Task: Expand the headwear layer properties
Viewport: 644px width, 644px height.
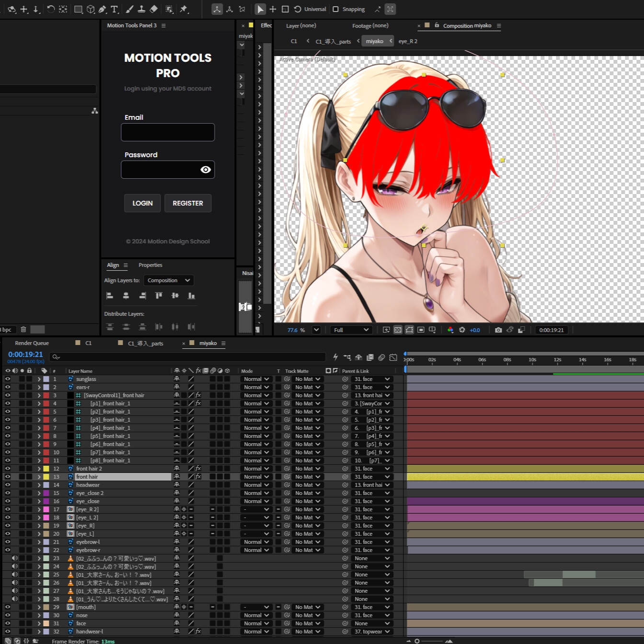Action: pyautogui.click(x=39, y=485)
